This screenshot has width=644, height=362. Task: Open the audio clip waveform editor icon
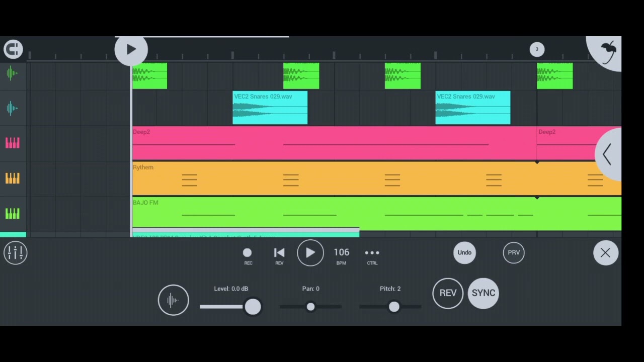[x=173, y=300]
